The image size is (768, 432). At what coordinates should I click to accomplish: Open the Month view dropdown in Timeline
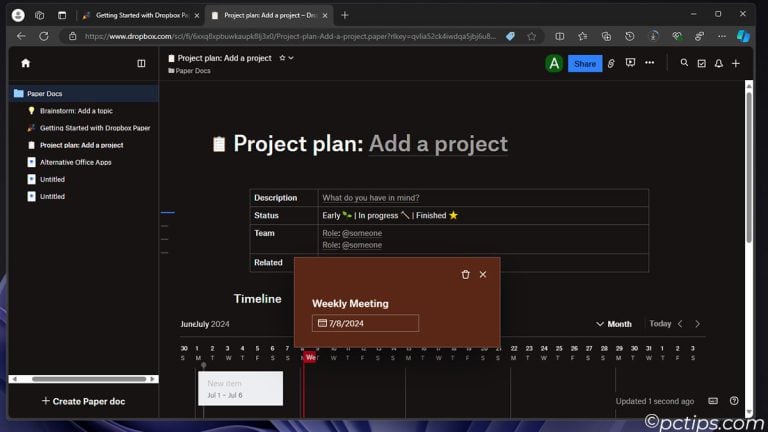pos(614,324)
